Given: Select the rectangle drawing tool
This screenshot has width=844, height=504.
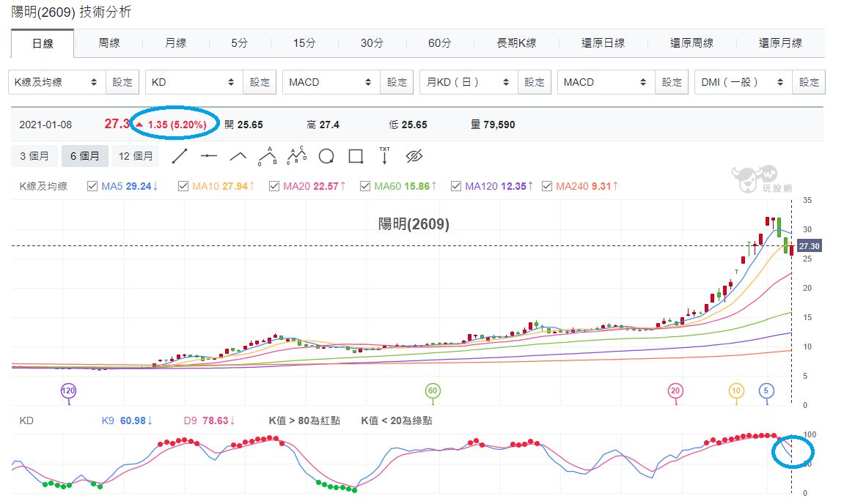Looking at the screenshot, I should pos(356,157).
